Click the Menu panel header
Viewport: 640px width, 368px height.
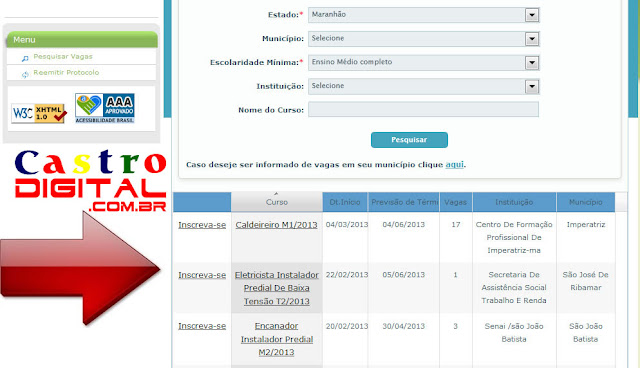(x=82, y=40)
